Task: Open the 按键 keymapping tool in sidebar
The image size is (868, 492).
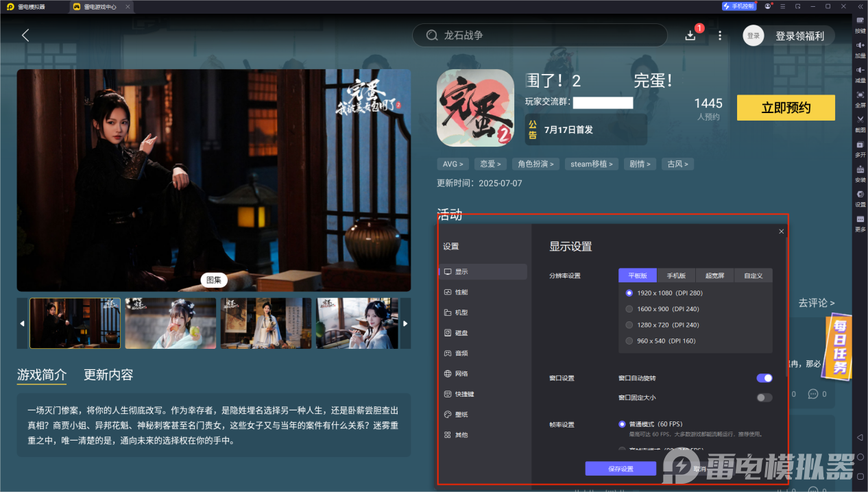Action: (860, 23)
